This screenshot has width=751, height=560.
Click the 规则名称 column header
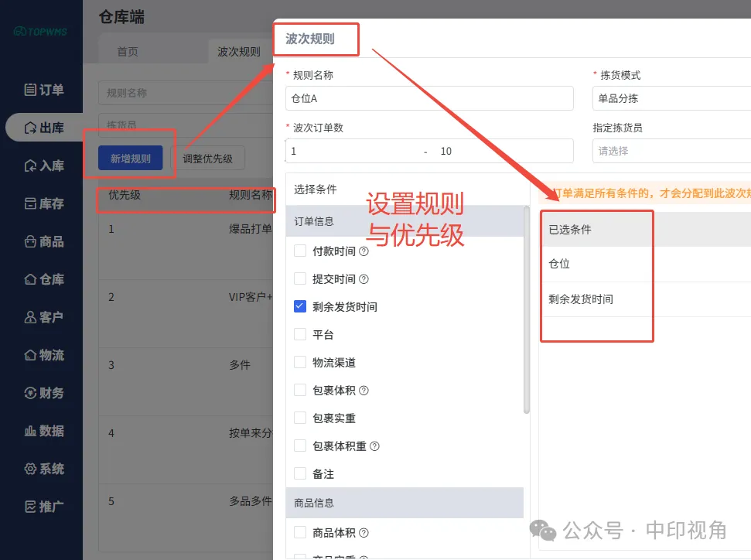tap(251, 195)
